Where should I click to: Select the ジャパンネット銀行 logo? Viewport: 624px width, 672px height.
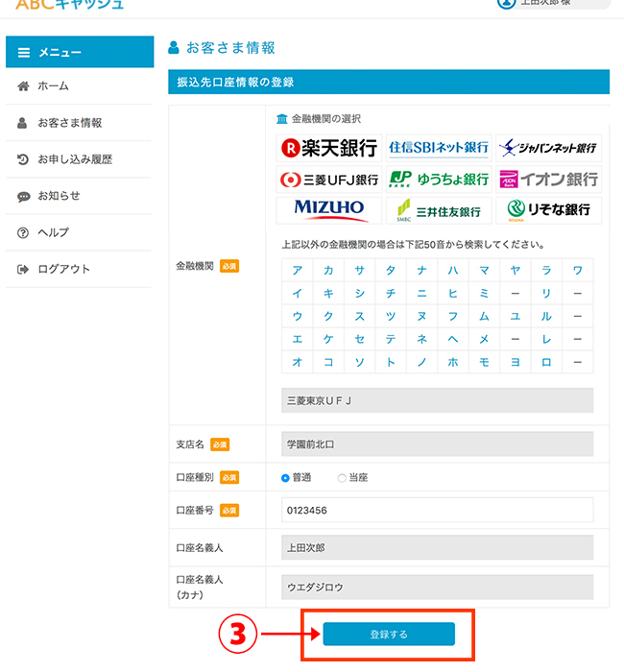548,148
